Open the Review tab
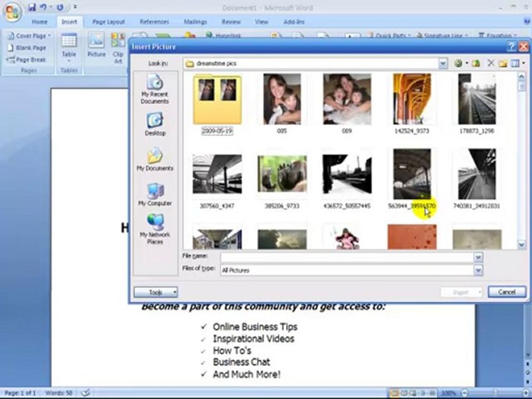The width and height of the screenshot is (532, 399). click(231, 22)
